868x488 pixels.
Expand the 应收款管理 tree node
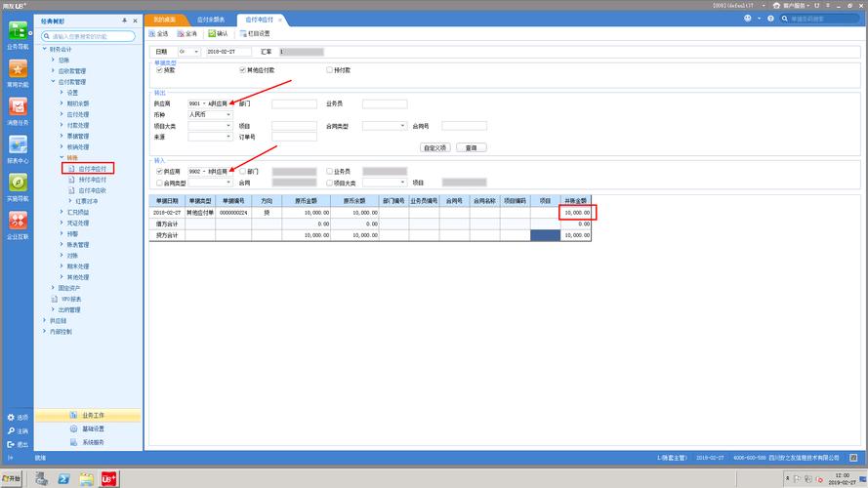(x=53, y=71)
